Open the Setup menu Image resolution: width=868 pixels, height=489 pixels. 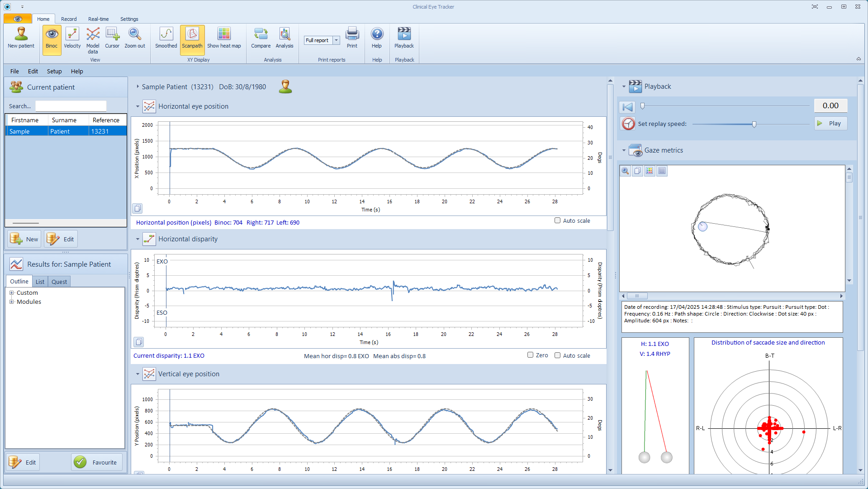pyautogui.click(x=54, y=71)
